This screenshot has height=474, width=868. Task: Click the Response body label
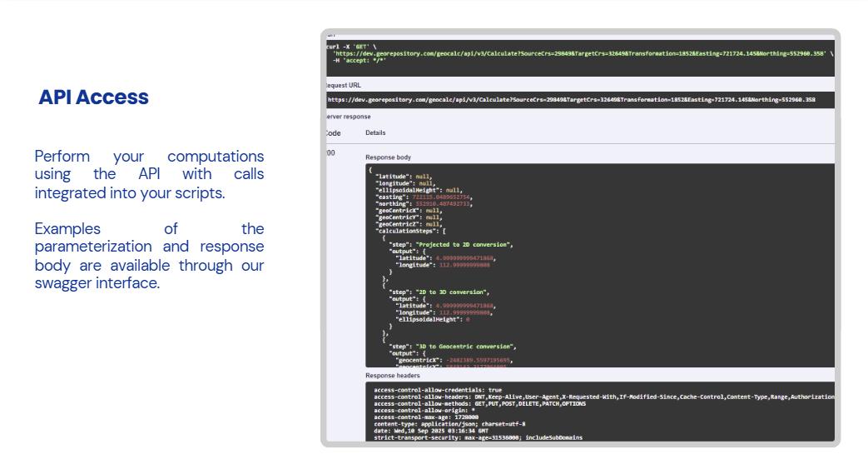point(387,157)
